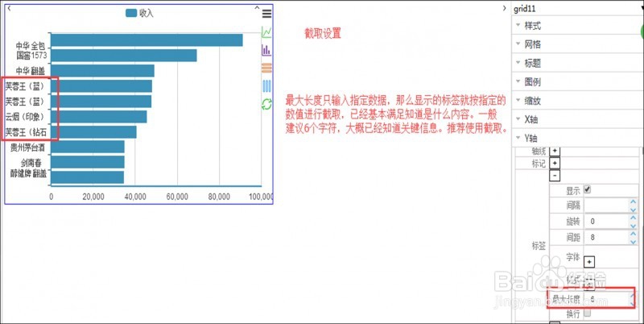Click the 国窖1573 axis label

coord(31,55)
